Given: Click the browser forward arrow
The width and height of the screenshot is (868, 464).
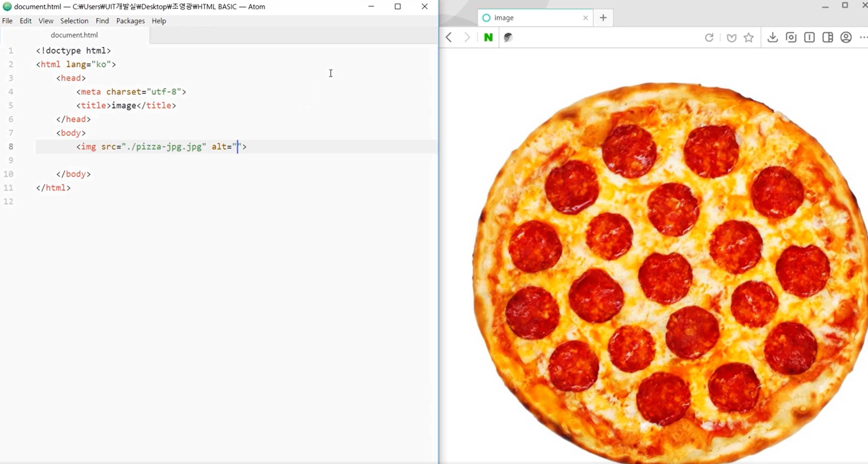Looking at the screenshot, I should tap(467, 37).
